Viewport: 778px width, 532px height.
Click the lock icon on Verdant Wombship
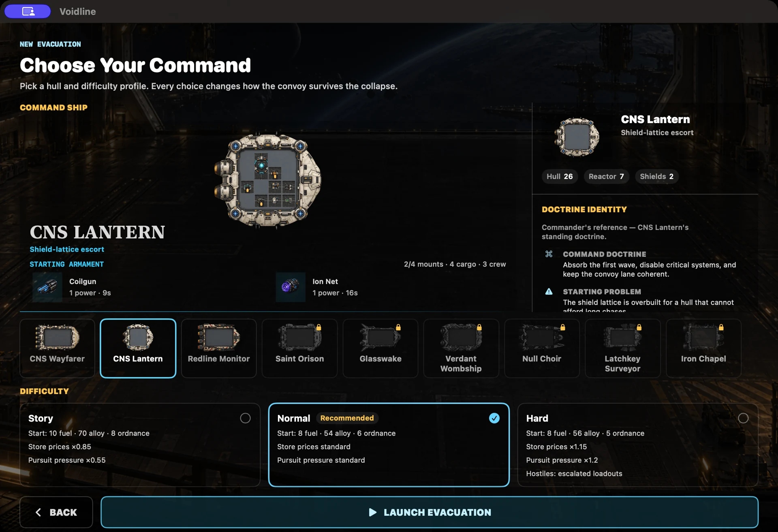[x=479, y=327]
